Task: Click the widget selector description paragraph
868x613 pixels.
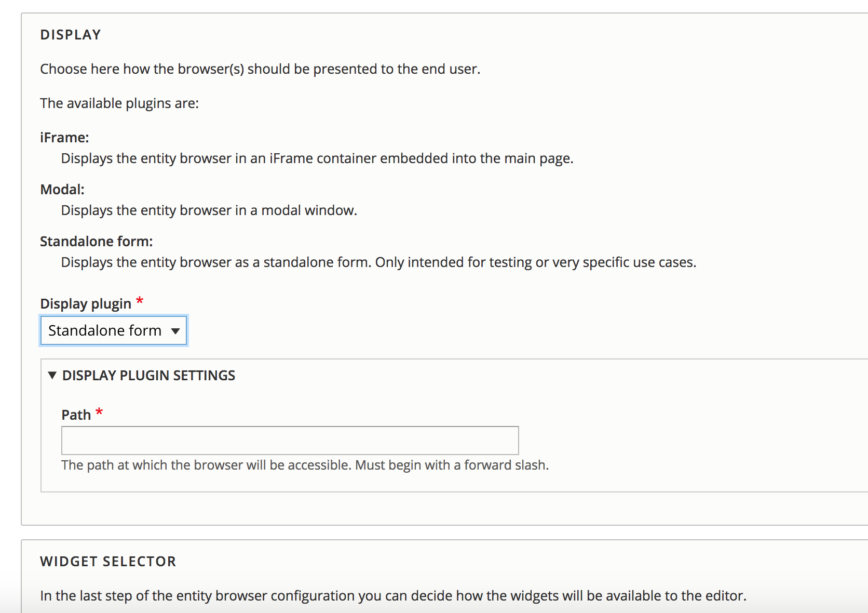Action: [x=392, y=596]
